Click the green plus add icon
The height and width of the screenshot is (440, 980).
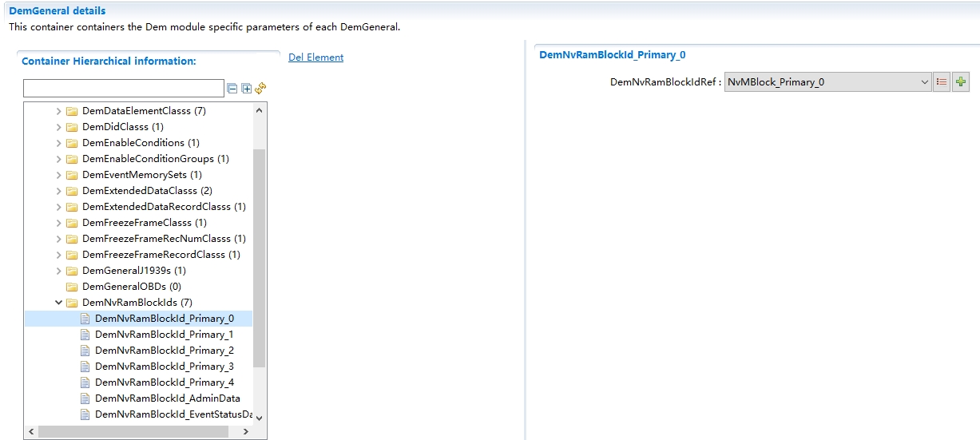tap(961, 82)
